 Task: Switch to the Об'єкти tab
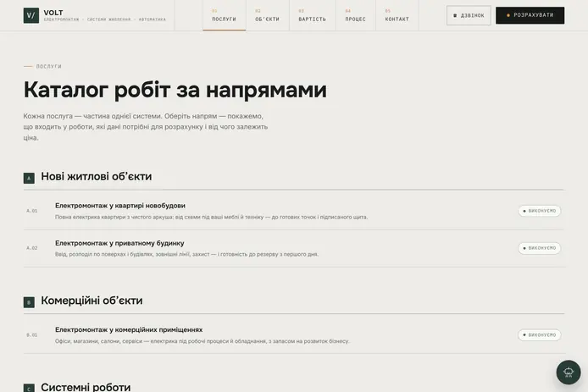click(x=268, y=15)
